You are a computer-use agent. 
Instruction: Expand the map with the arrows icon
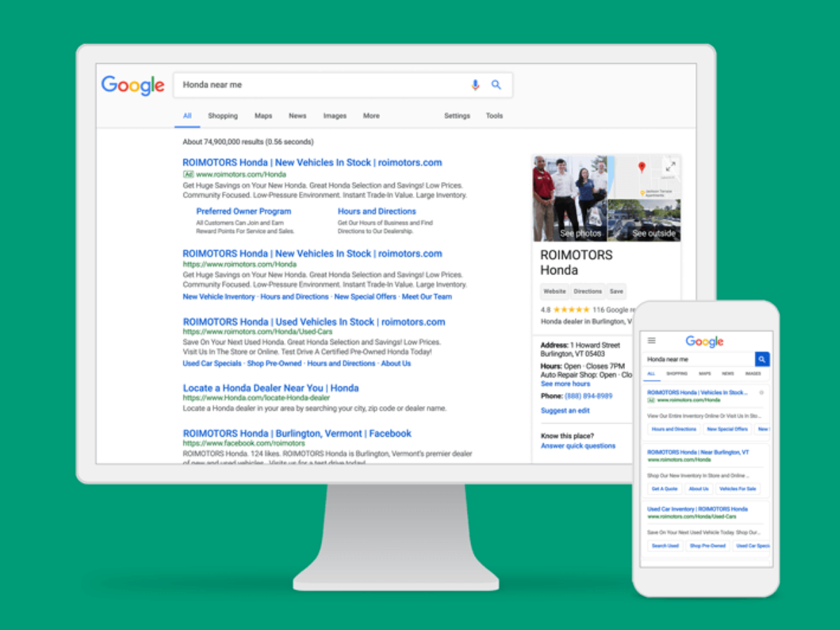point(670,167)
